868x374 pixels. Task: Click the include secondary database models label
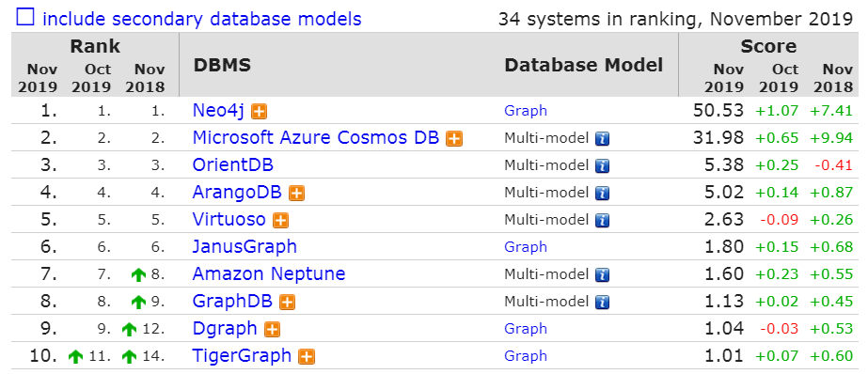pyautogui.click(x=202, y=19)
